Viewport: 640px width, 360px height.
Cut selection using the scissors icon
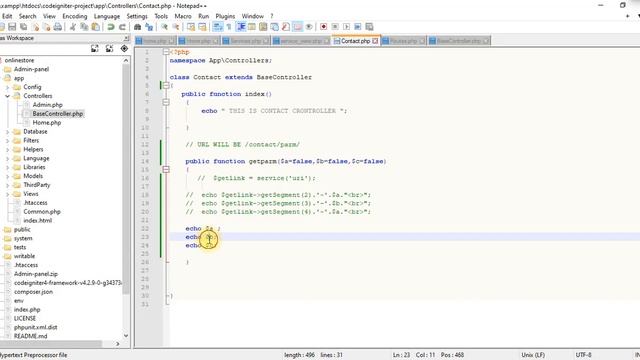point(73,27)
